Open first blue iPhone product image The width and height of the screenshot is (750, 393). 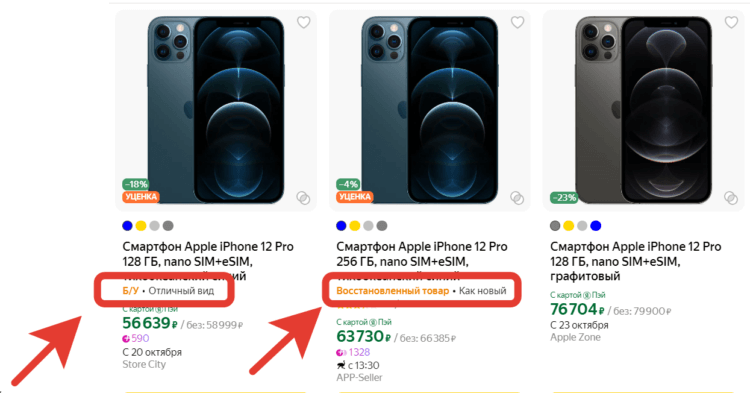[x=215, y=110]
